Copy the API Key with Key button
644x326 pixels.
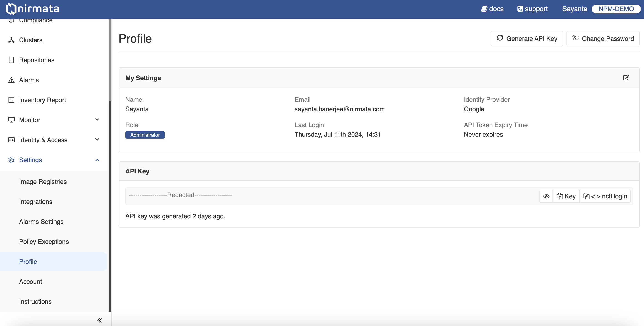(x=566, y=196)
